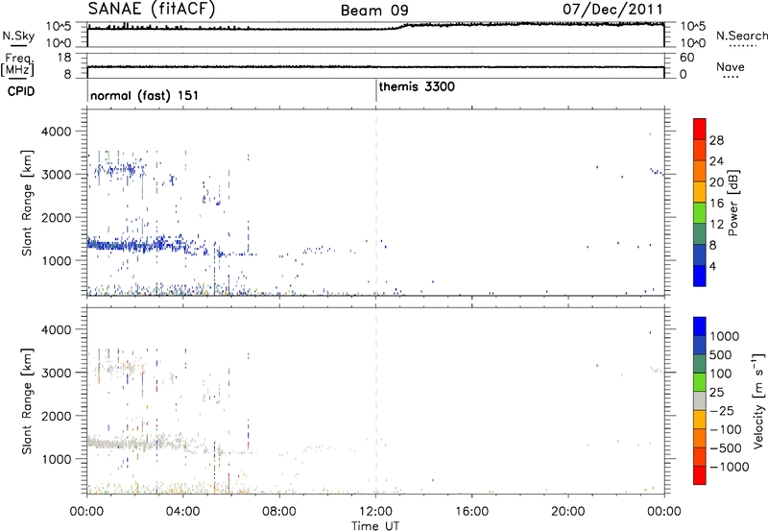Click the Slant Range label of velocity panel
768x532 pixels.
(x=27, y=400)
